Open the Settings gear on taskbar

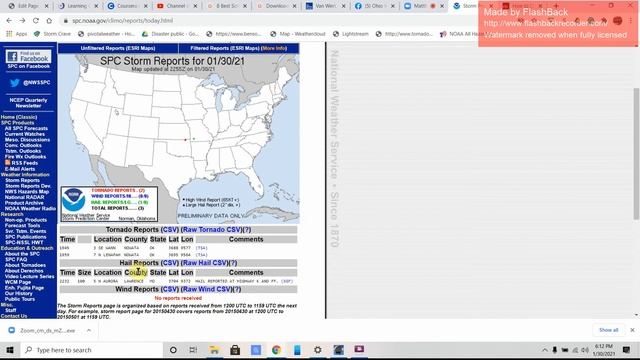pyautogui.click(x=318, y=350)
